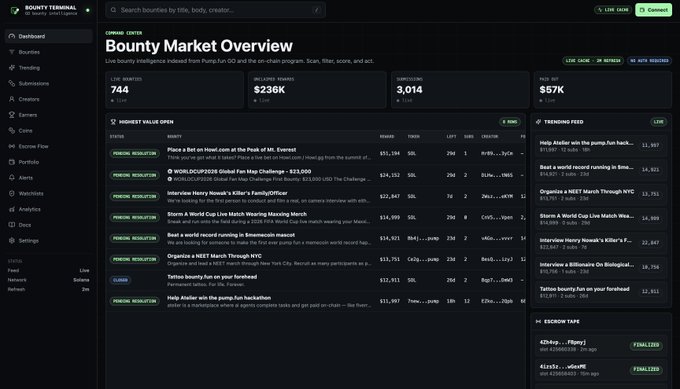
Task: Click FINALIZED badge on 4Zh4vp escrow entry
Action: pyautogui.click(x=646, y=345)
